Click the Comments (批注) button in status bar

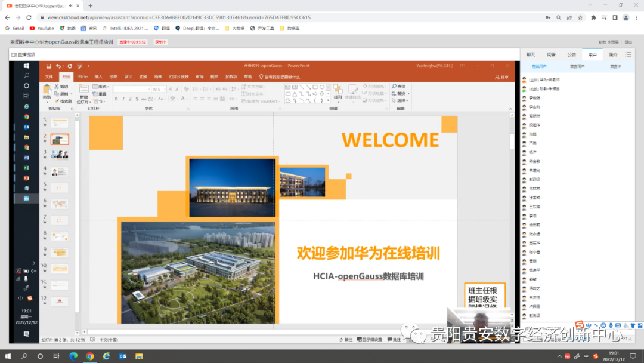[394, 340]
